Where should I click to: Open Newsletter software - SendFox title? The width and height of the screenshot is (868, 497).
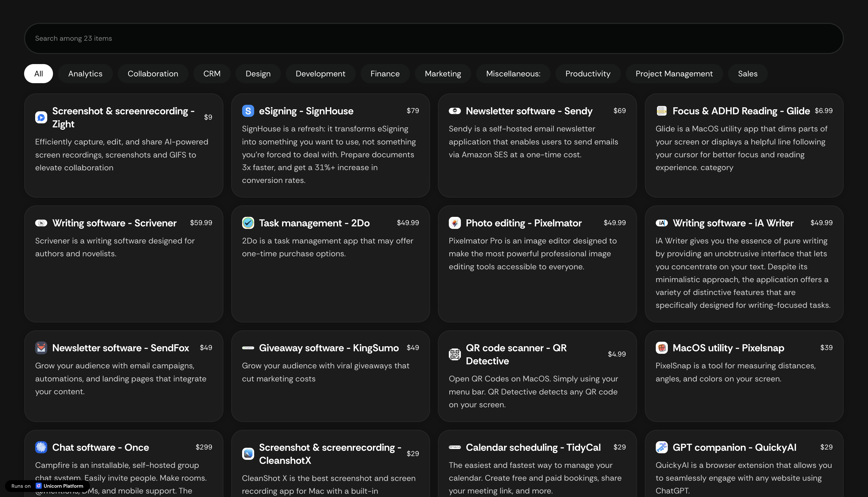121,348
